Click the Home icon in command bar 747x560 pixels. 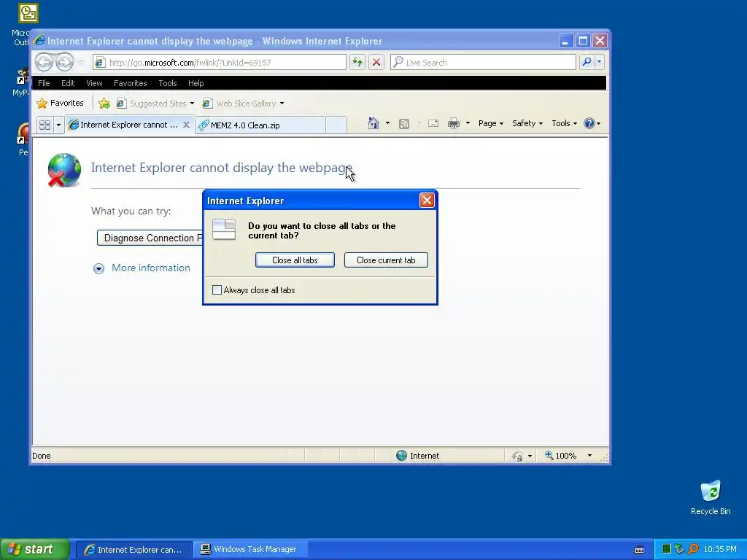point(373,123)
